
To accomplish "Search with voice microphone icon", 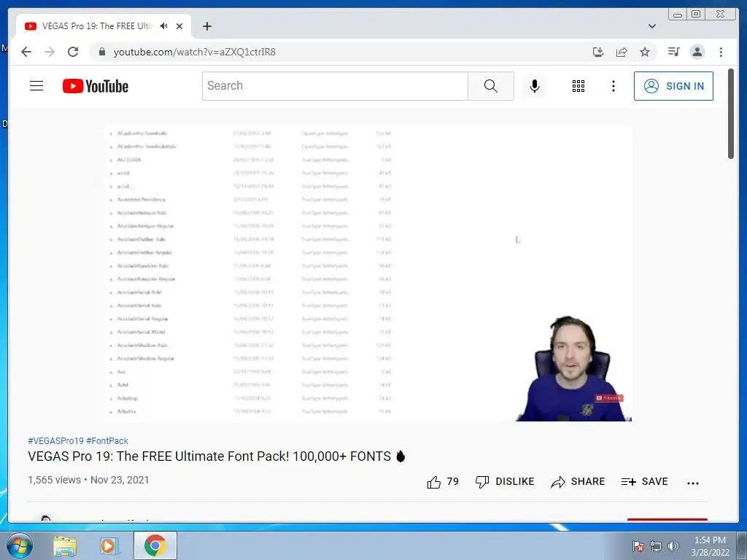I will tap(535, 86).
